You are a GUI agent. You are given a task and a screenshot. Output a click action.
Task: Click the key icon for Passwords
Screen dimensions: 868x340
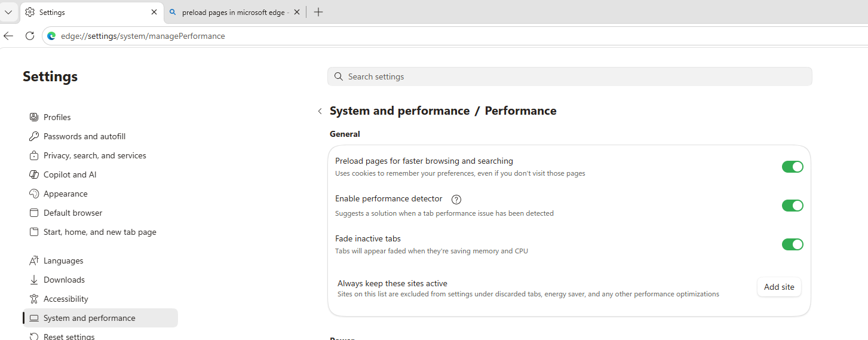[x=34, y=136]
